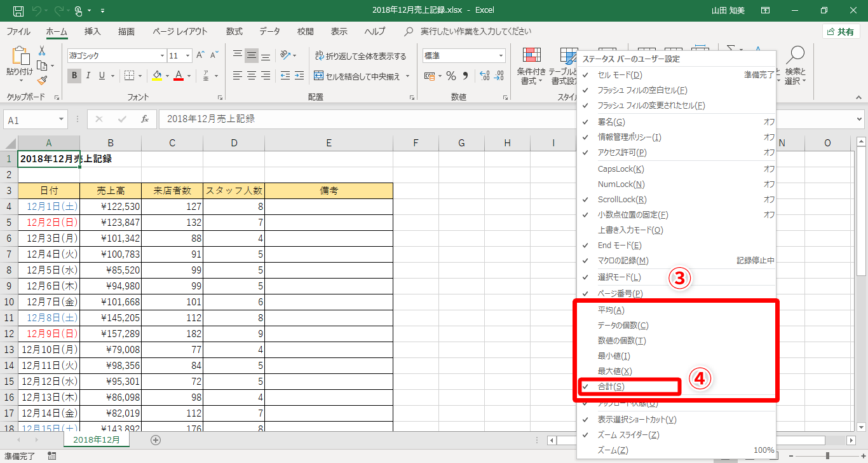868x463 pixels.
Task: Click the 共有 (Share) button
Action: pos(841,32)
